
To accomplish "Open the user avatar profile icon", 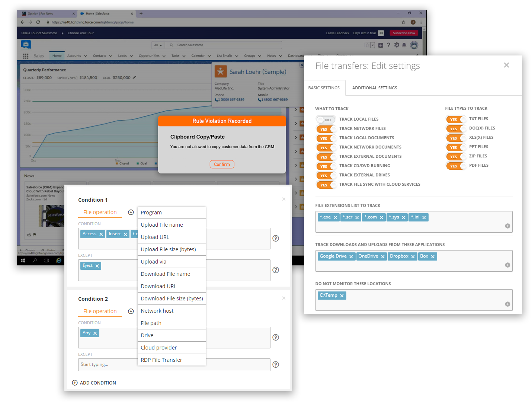I will (414, 45).
